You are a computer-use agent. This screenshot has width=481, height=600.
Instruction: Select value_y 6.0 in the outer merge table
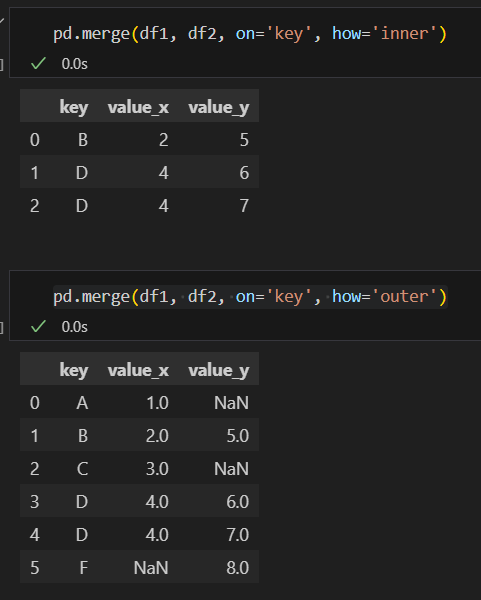(238, 502)
